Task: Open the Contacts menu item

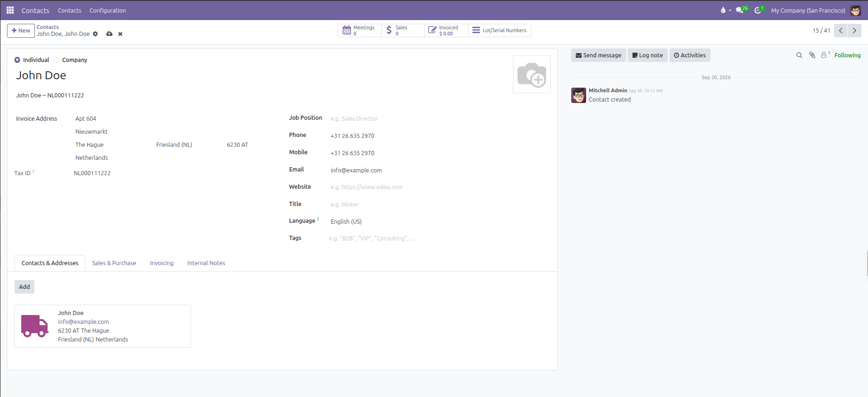Action: pyautogui.click(x=69, y=10)
